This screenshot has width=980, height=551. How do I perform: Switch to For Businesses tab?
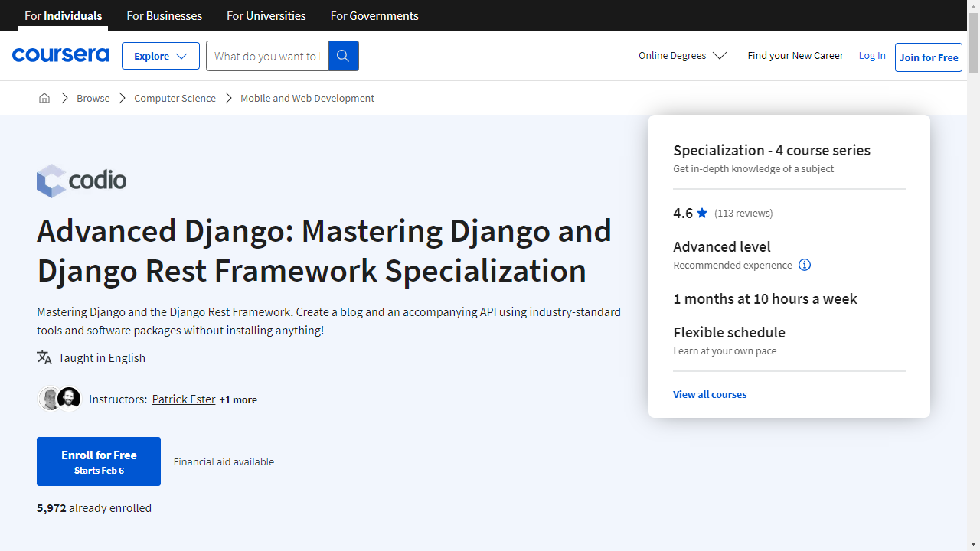click(x=165, y=15)
